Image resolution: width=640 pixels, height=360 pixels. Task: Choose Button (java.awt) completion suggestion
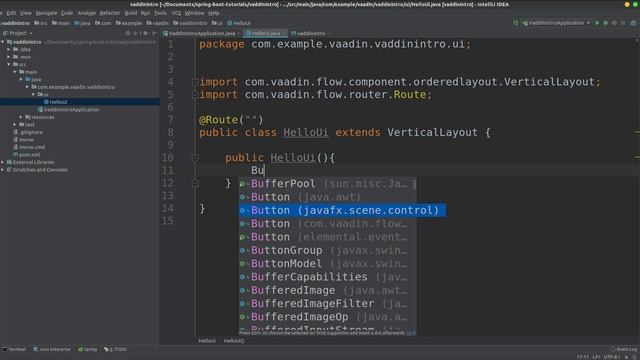328,197
